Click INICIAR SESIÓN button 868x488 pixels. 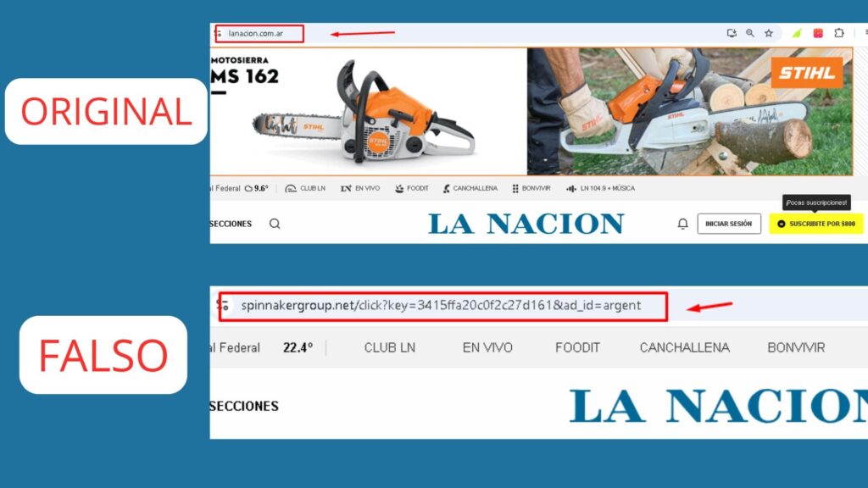coord(728,224)
